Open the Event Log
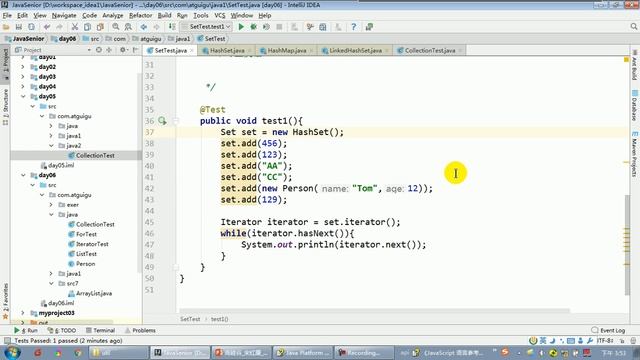The image size is (640, 360). (x=608, y=330)
